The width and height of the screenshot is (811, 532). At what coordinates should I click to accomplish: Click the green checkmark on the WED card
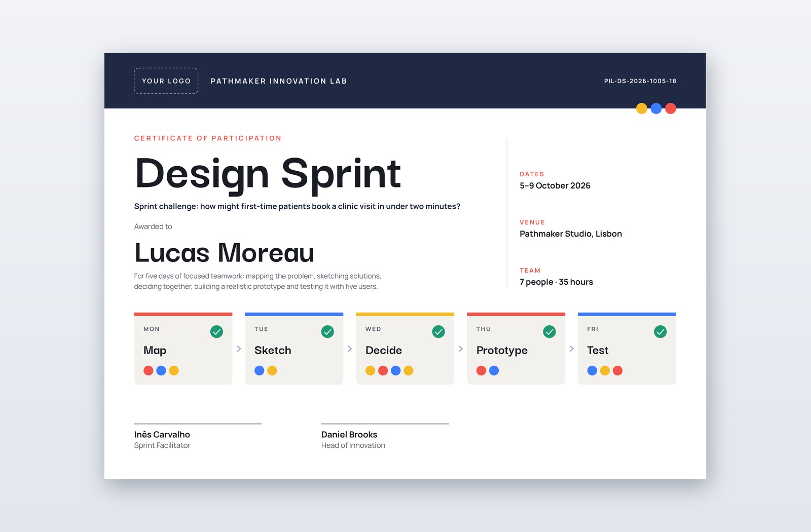coord(438,332)
